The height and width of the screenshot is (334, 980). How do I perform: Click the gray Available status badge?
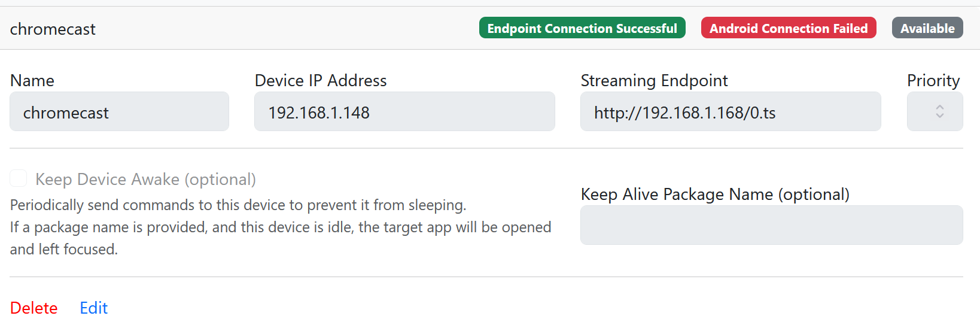927,28
